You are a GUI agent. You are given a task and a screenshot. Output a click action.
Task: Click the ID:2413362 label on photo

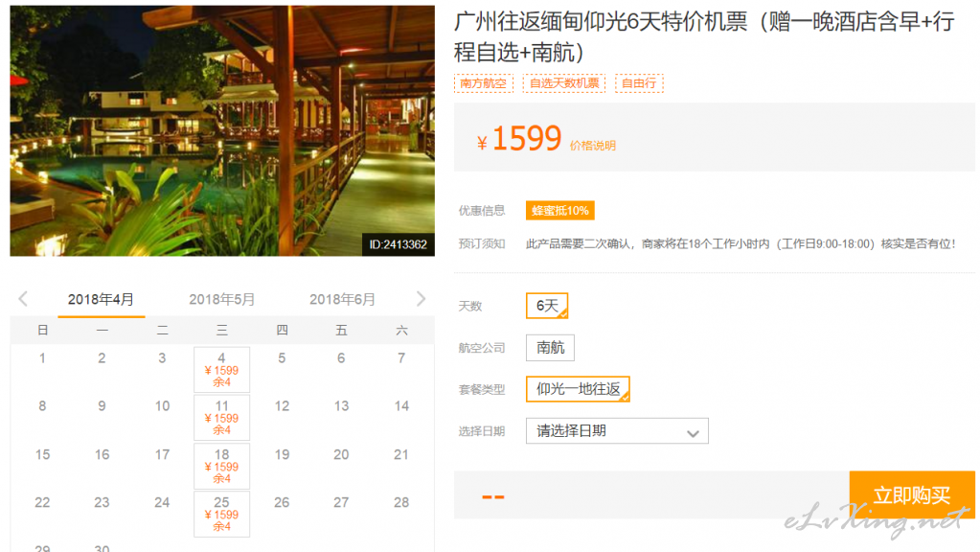(x=399, y=244)
